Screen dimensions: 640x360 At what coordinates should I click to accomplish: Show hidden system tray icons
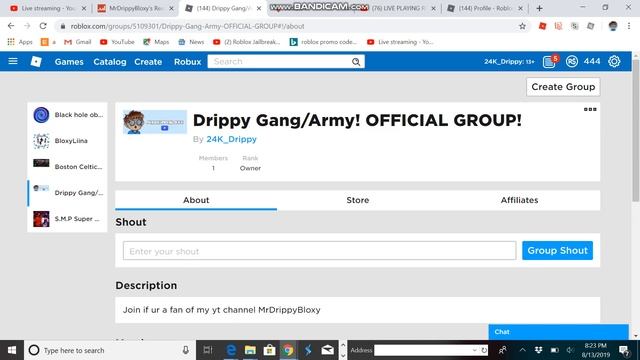point(522,350)
